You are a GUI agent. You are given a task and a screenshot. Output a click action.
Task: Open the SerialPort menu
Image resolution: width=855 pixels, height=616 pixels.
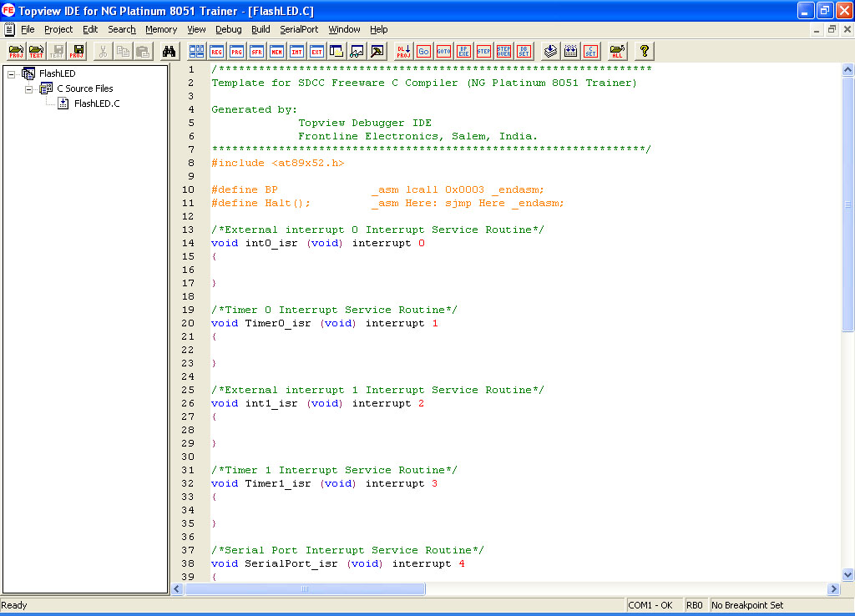coord(299,29)
